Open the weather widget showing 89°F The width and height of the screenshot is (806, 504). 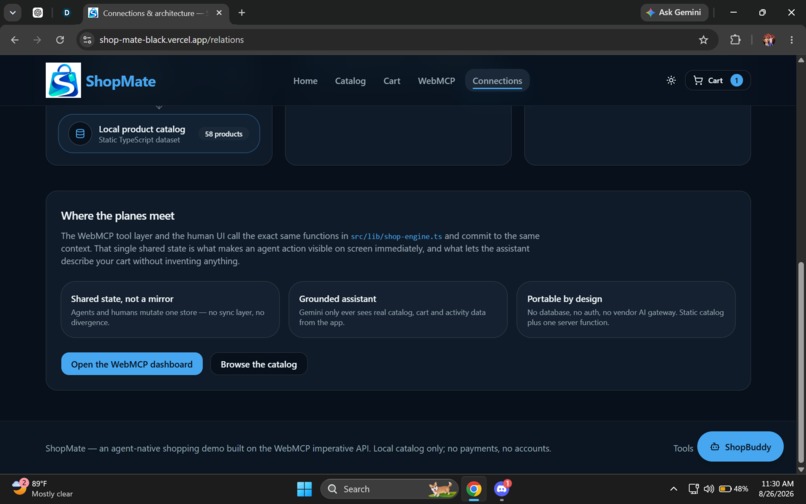coord(43,488)
